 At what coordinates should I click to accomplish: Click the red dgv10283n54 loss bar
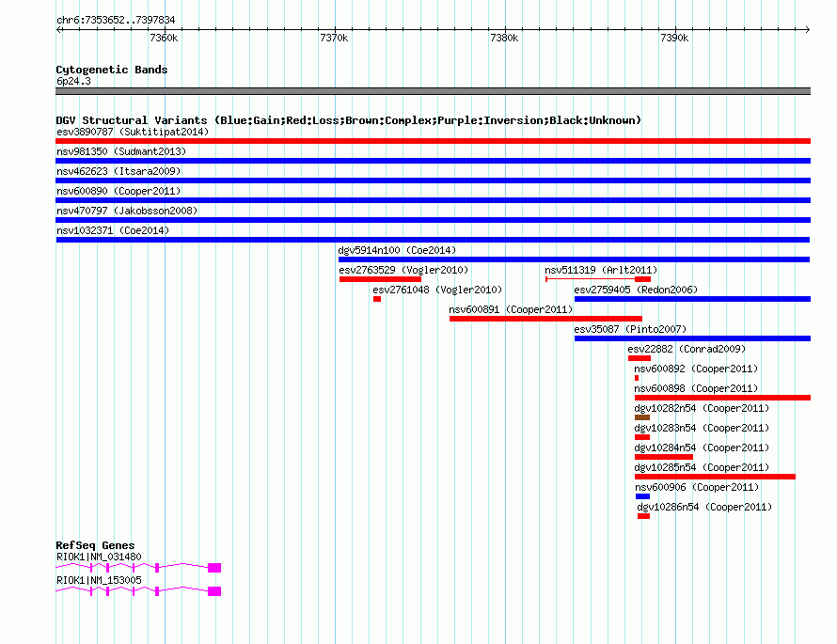tap(642, 437)
